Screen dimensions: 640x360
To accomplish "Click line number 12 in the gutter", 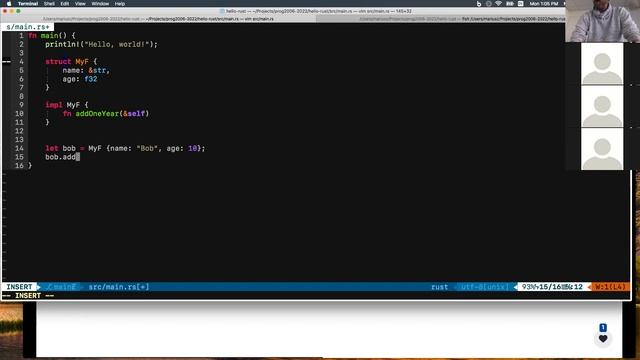I will click(19, 131).
